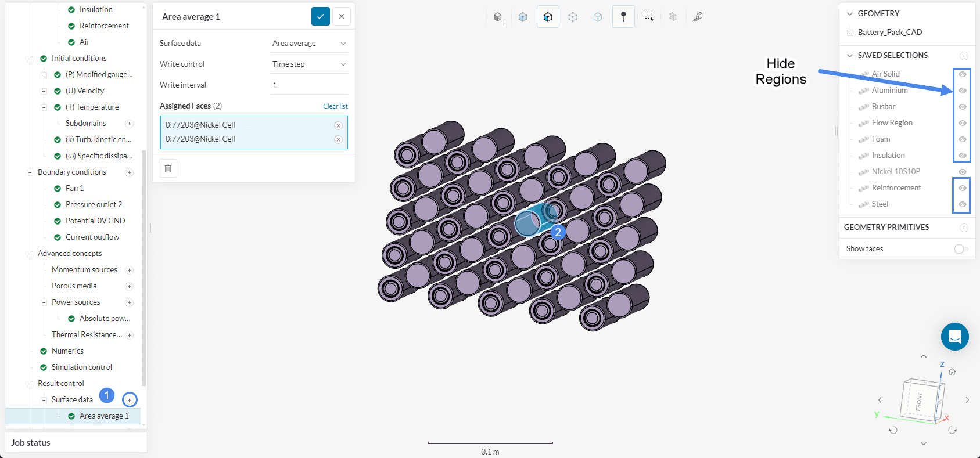
Task: Open the Surface data dropdown
Action: [308, 44]
